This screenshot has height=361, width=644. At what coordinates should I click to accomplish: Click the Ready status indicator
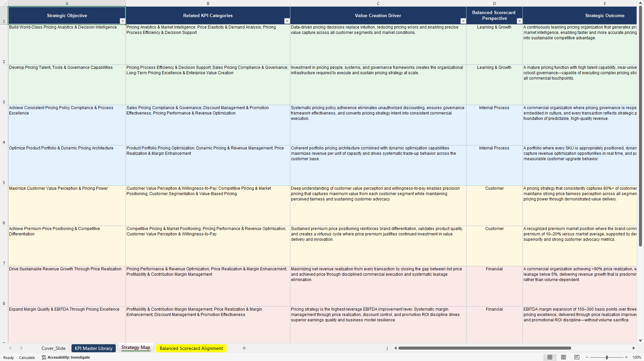8,358
